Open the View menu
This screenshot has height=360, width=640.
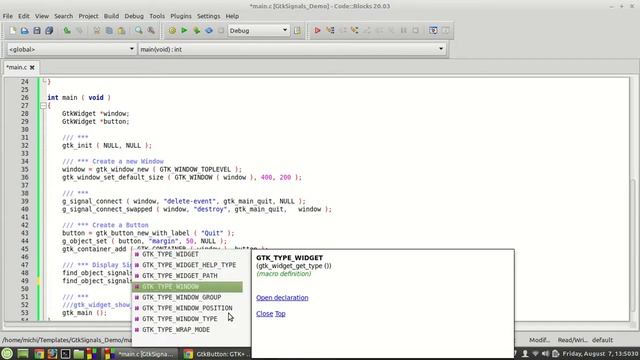[42, 16]
